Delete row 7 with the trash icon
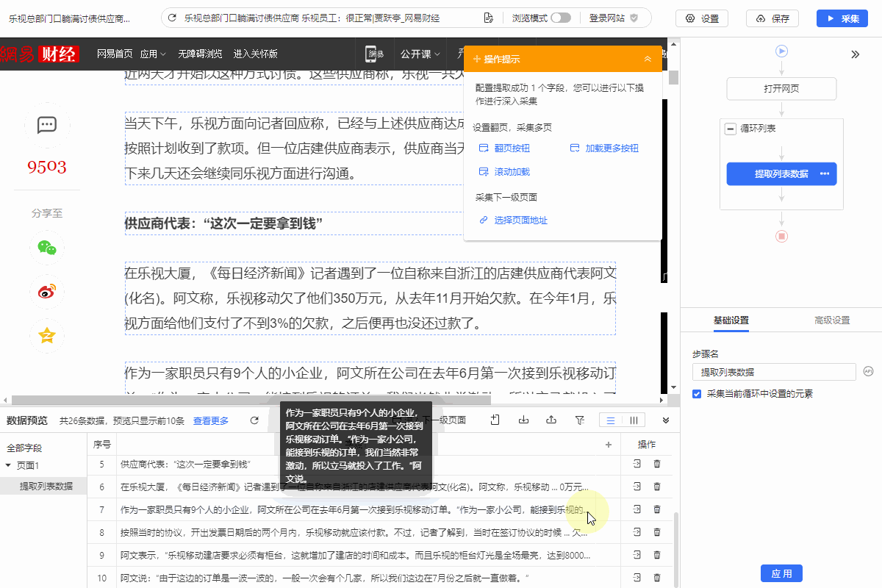Screen dimensions: 882x588 tap(657, 509)
